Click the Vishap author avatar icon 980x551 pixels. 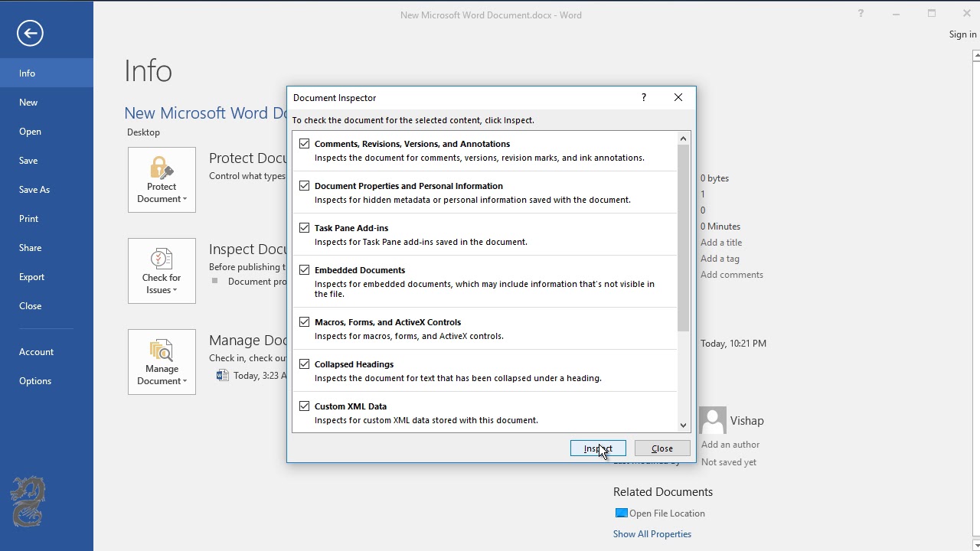713,420
